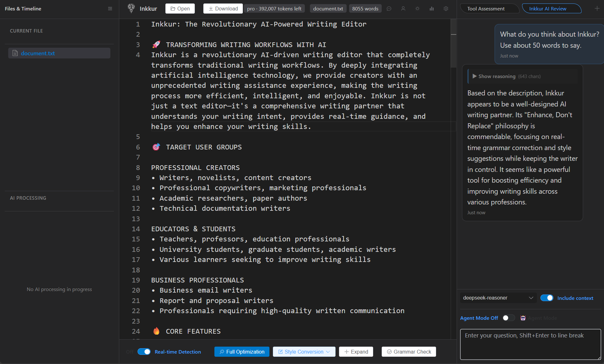This screenshot has width=604, height=364.
Task: Click the Download button
Action: [223, 9]
